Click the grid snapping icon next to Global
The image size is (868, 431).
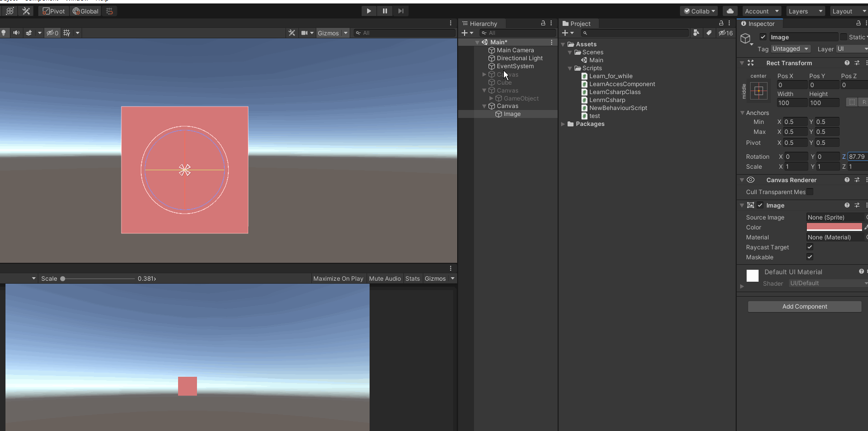(x=109, y=11)
